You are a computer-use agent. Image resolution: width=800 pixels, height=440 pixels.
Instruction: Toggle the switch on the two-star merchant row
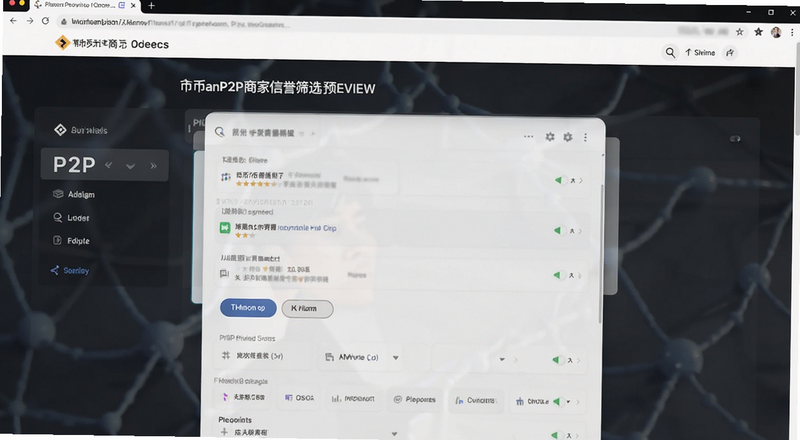pyautogui.click(x=558, y=231)
